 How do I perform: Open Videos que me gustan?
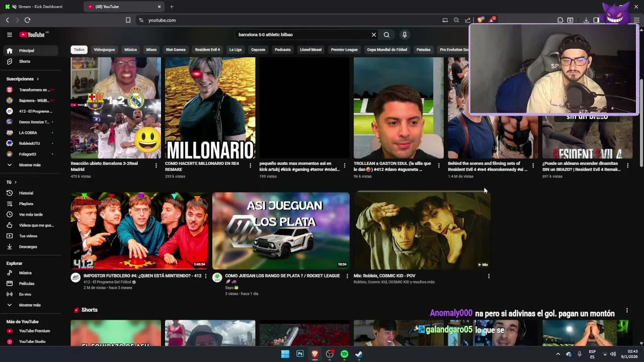tap(36, 225)
